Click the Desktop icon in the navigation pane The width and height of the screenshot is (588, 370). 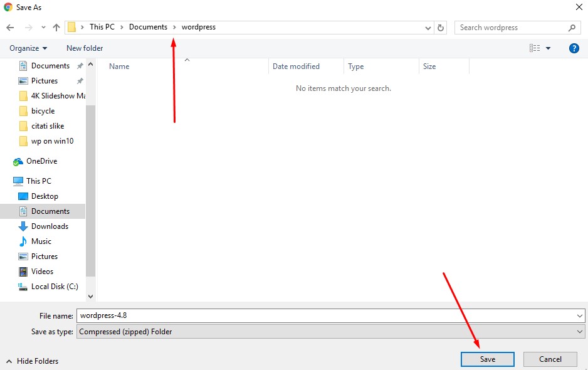(x=23, y=196)
